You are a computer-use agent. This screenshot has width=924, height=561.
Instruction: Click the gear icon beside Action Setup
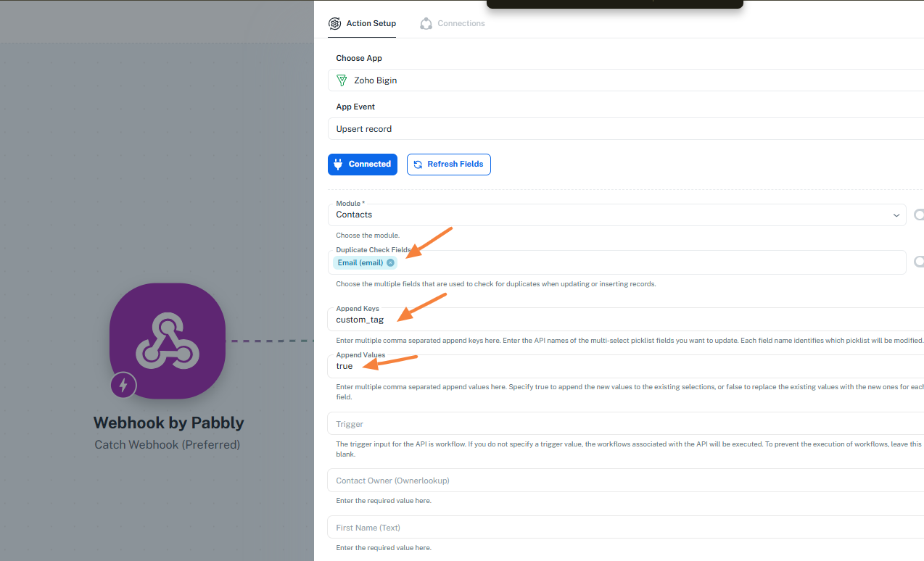point(334,23)
